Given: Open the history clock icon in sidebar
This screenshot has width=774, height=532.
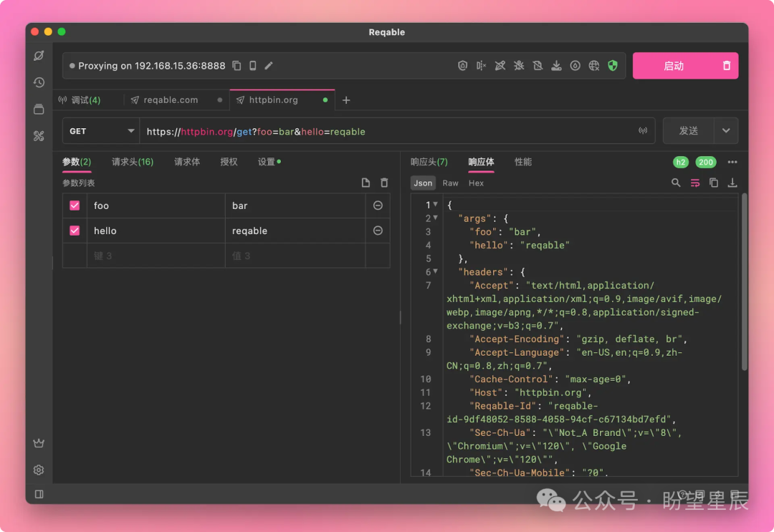Looking at the screenshot, I should coord(39,82).
